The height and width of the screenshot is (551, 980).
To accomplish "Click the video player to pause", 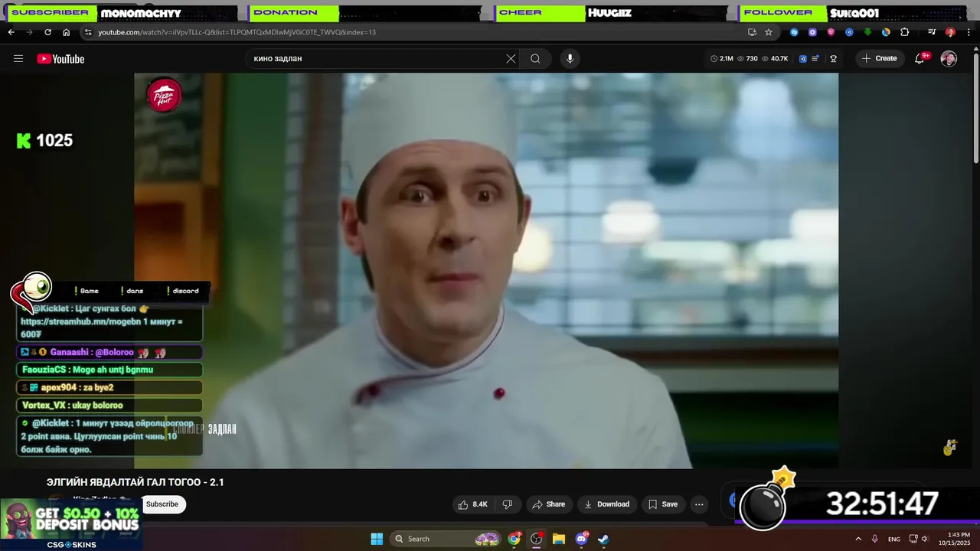I will 486,271.
